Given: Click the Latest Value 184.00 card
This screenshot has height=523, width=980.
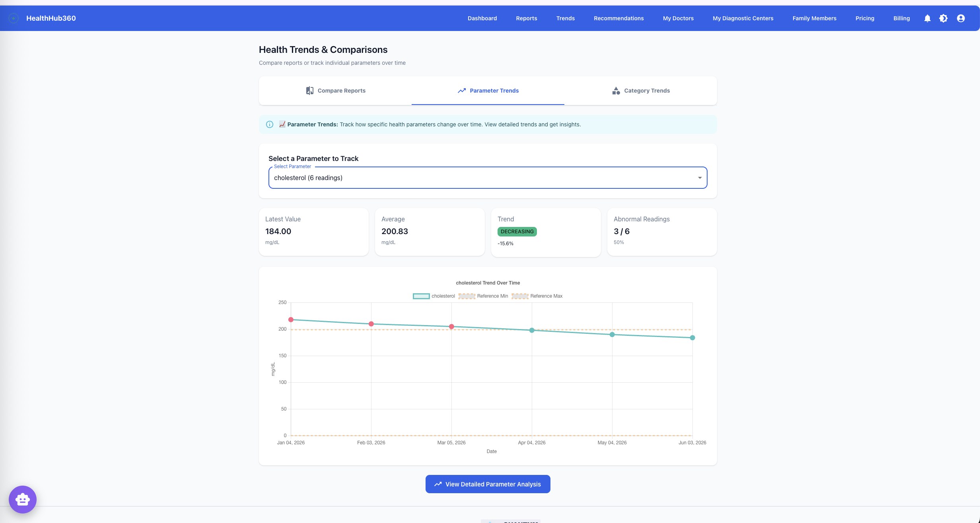Looking at the screenshot, I should [314, 232].
